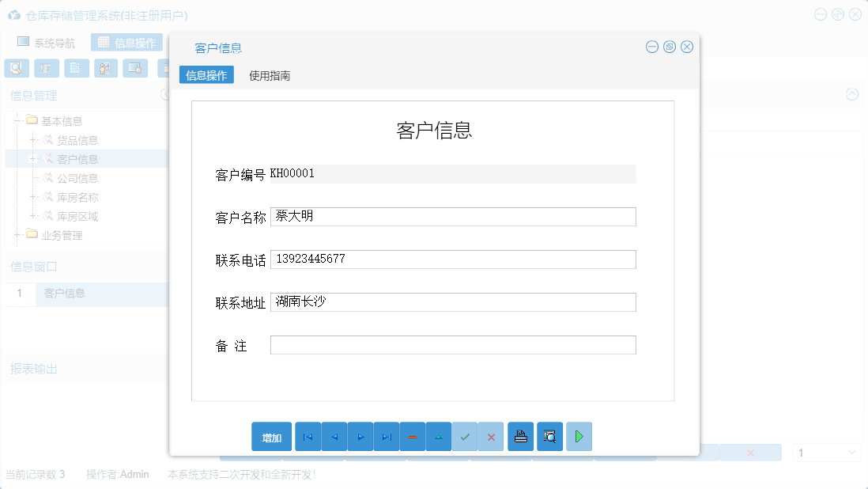
Task: Edit record using green triangle icon
Action: (x=438, y=436)
